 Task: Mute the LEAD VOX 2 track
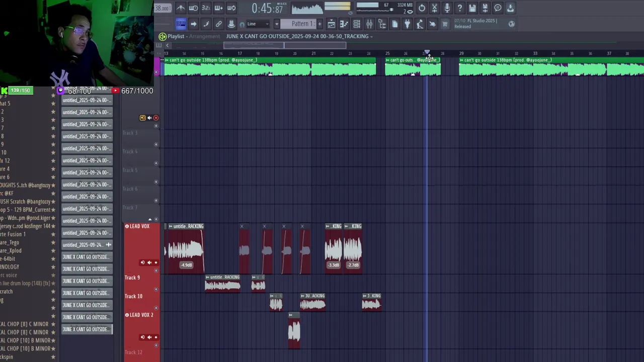[149, 337]
